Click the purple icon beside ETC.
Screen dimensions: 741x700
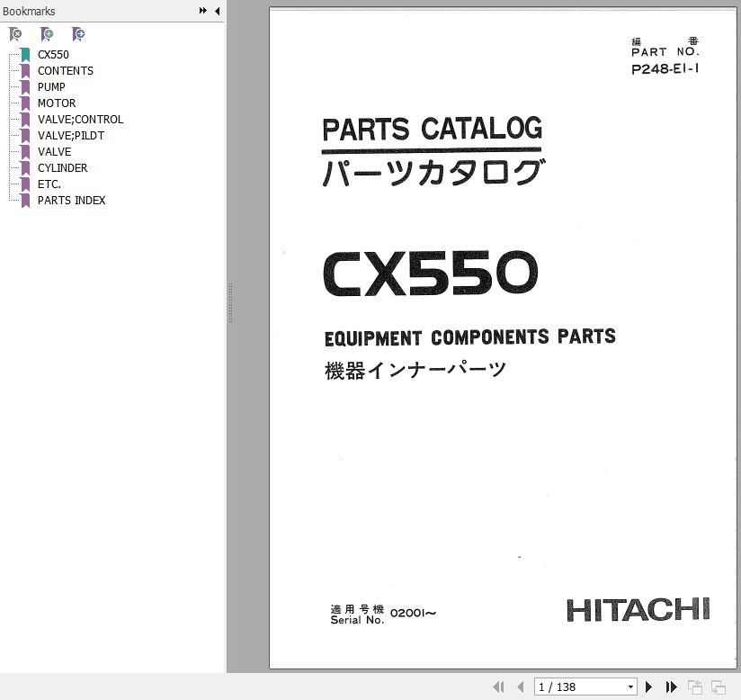point(25,184)
